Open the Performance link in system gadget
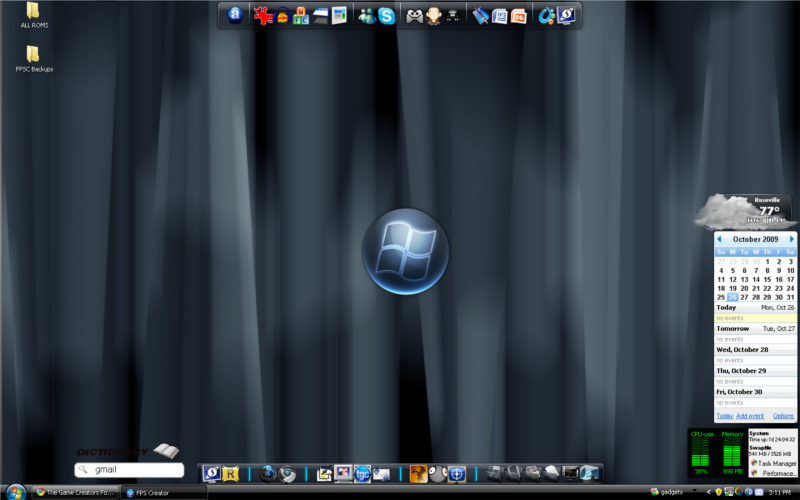 click(773, 473)
